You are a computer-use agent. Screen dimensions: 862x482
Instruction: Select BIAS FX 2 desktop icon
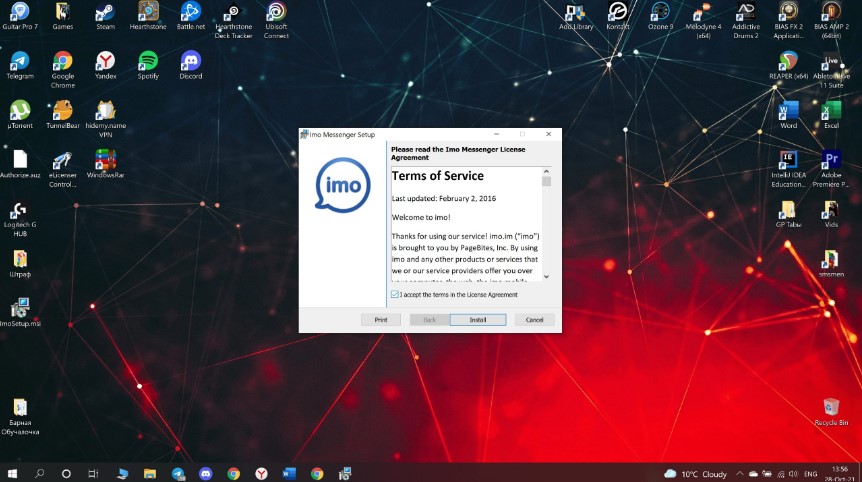click(x=788, y=20)
